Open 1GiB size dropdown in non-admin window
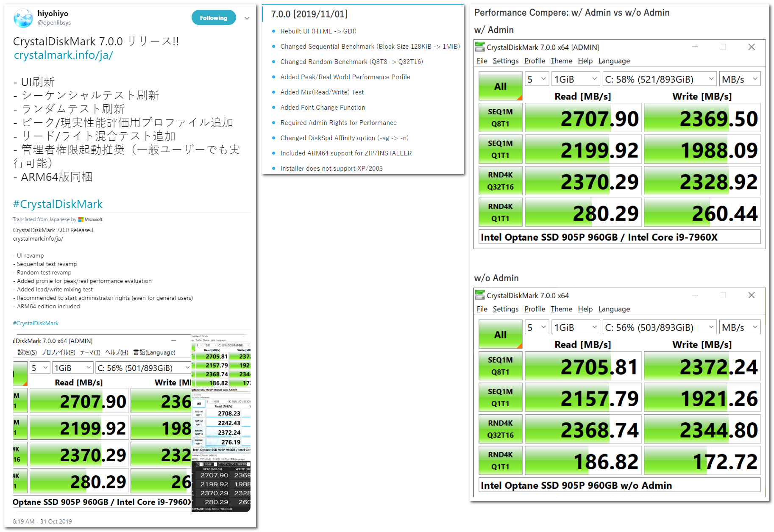The width and height of the screenshot is (774, 532). (x=576, y=327)
